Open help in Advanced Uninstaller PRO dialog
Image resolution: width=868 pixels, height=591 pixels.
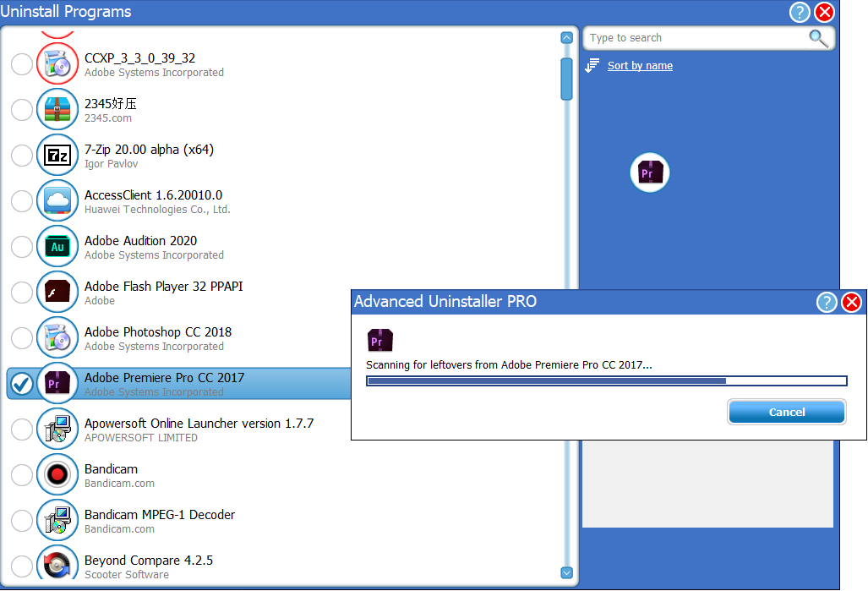827,303
